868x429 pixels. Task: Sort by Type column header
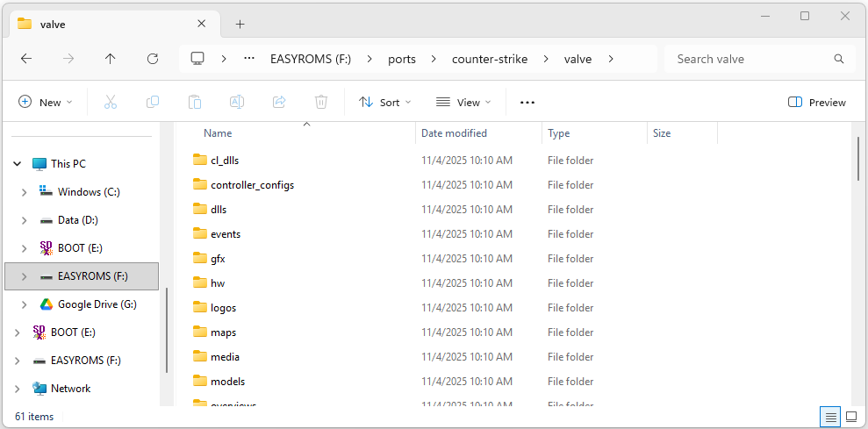558,133
